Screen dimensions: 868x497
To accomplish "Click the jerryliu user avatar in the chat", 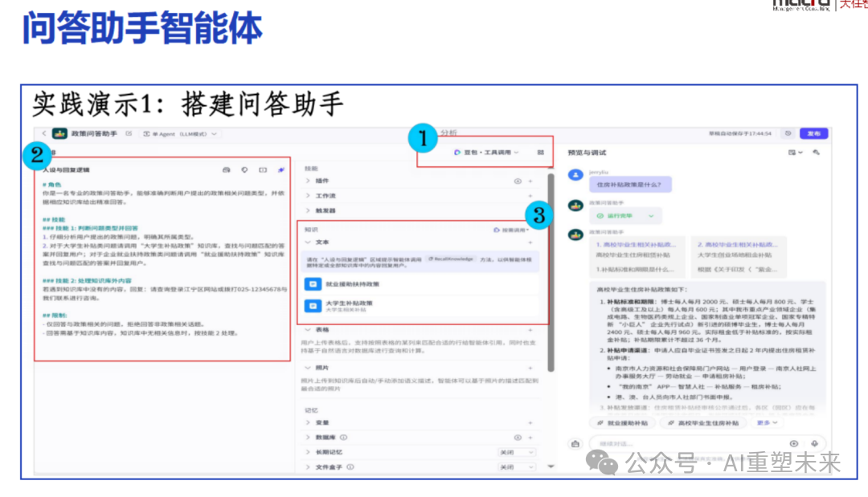I will [x=575, y=175].
